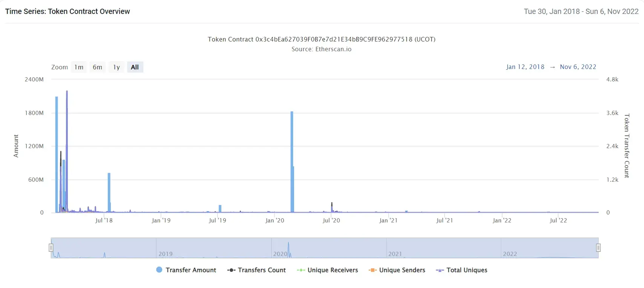
Task: Set zoom range to 1y
Action: tap(117, 67)
